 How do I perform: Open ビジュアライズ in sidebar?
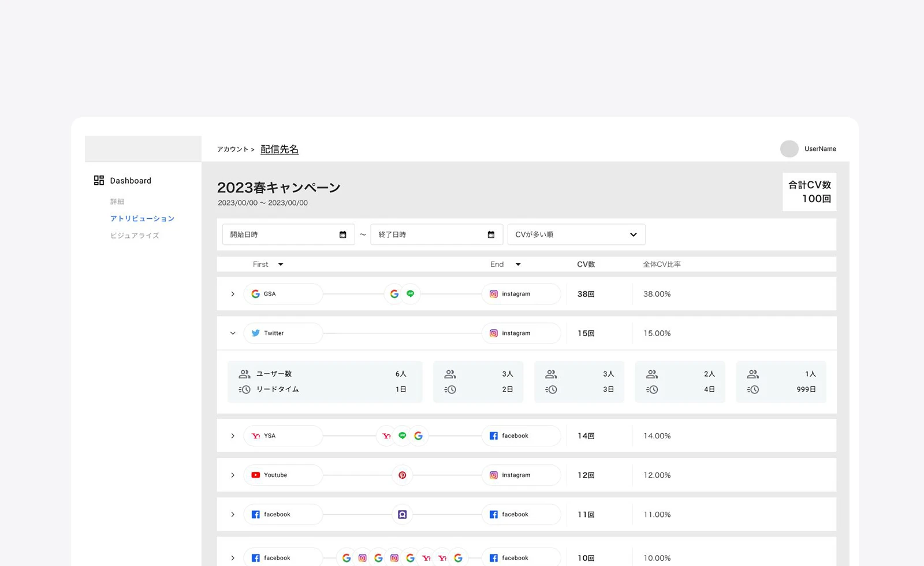tap(135, 236)
